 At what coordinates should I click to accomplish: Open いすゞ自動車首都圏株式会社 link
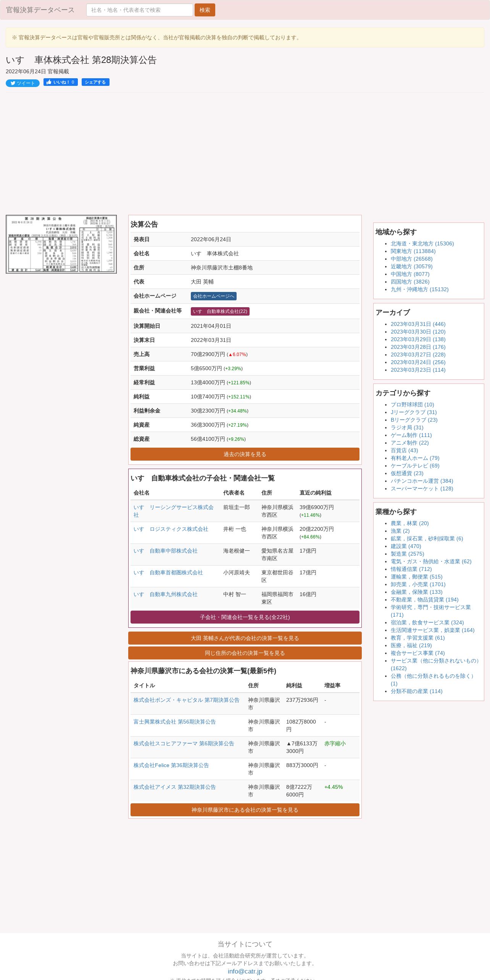(168, 572)
